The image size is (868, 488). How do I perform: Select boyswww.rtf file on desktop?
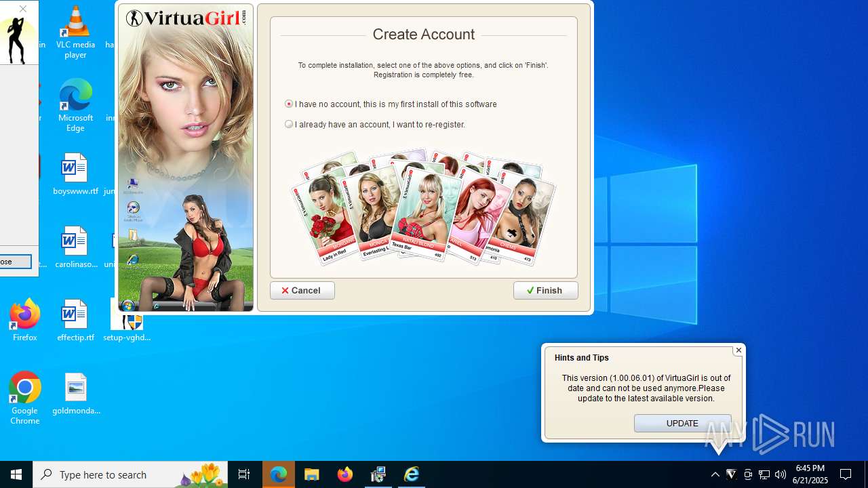point(75,174)
